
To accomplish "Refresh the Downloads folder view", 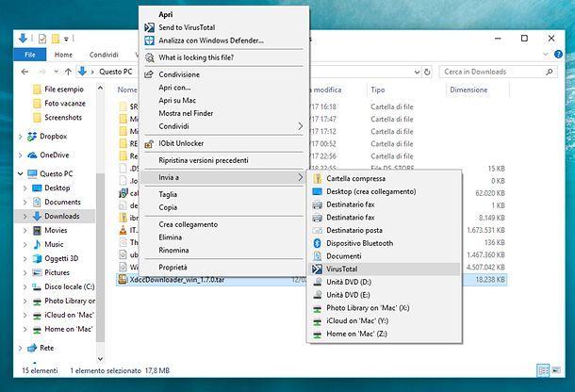I will pos(427,72).
